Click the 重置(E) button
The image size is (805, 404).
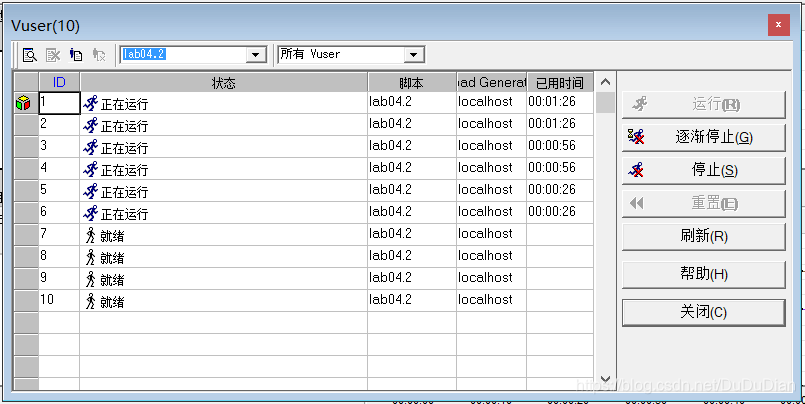[x=703, y=204]
